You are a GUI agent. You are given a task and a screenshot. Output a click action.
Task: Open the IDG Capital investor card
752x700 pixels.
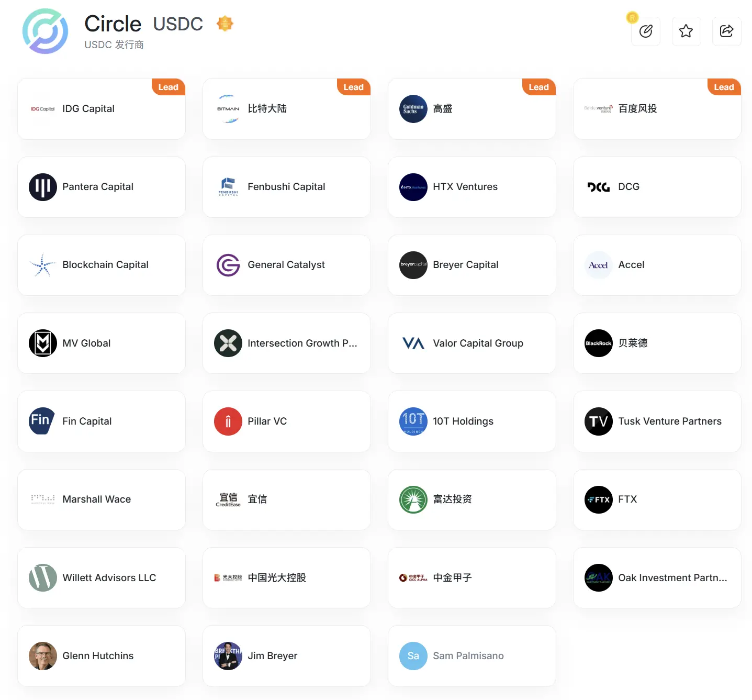click(102, 109)
